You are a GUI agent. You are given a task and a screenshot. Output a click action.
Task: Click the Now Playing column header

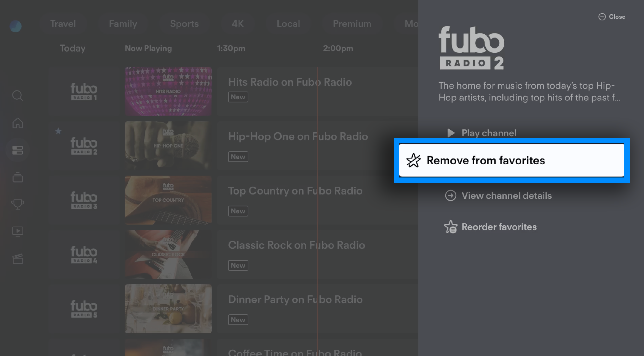148,48
